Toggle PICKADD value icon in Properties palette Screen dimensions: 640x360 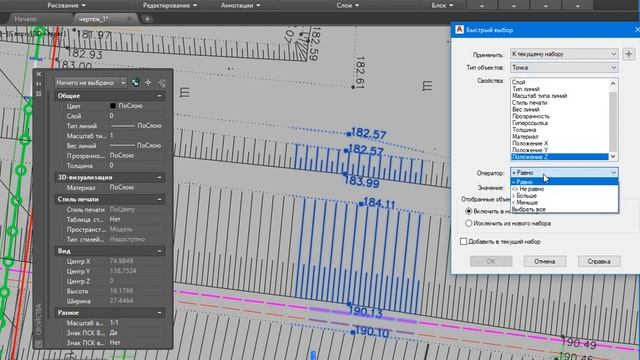[136, 83]
